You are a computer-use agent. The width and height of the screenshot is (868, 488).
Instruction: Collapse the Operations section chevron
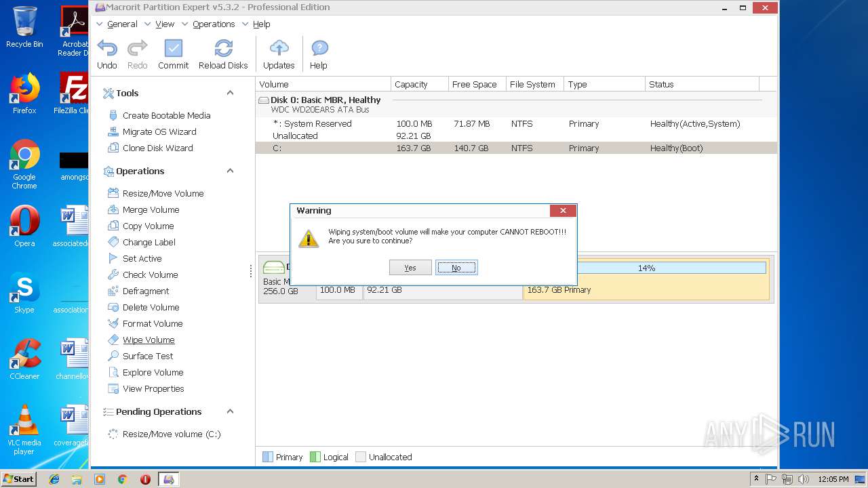(x=230, y=171)
